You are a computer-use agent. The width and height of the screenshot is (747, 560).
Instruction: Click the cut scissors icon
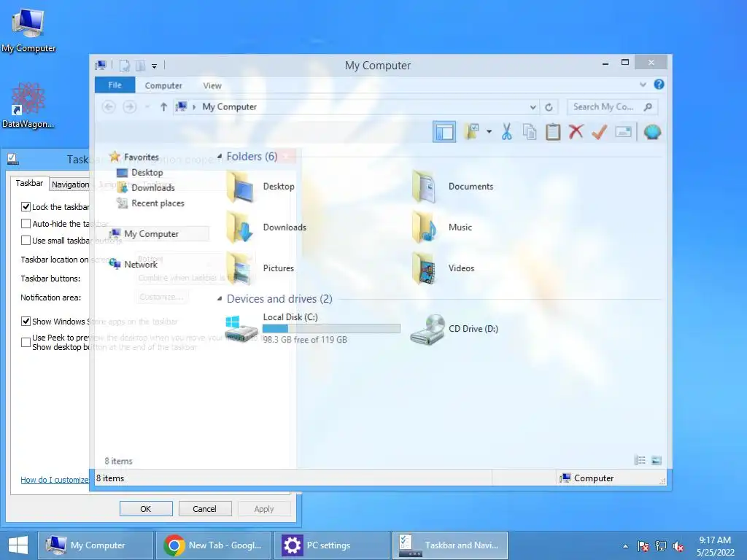click(506, 132)
